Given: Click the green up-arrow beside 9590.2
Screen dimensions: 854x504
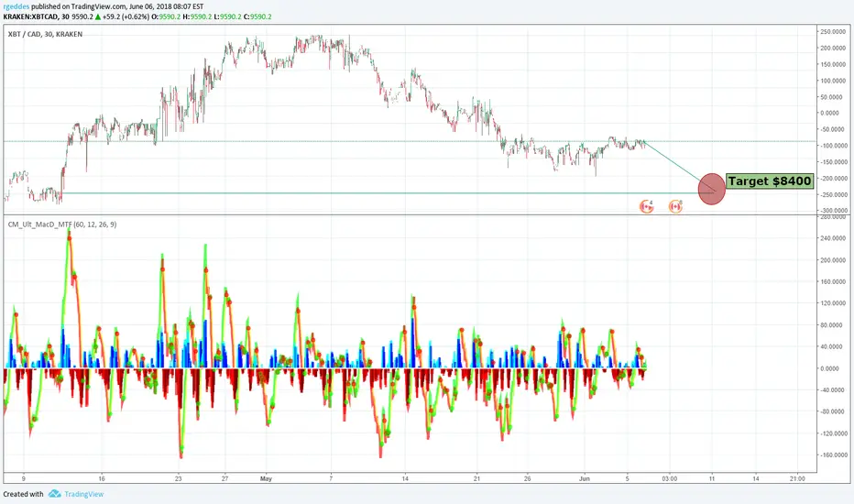Looking at the screenshot, I should (x=97, y=16).
